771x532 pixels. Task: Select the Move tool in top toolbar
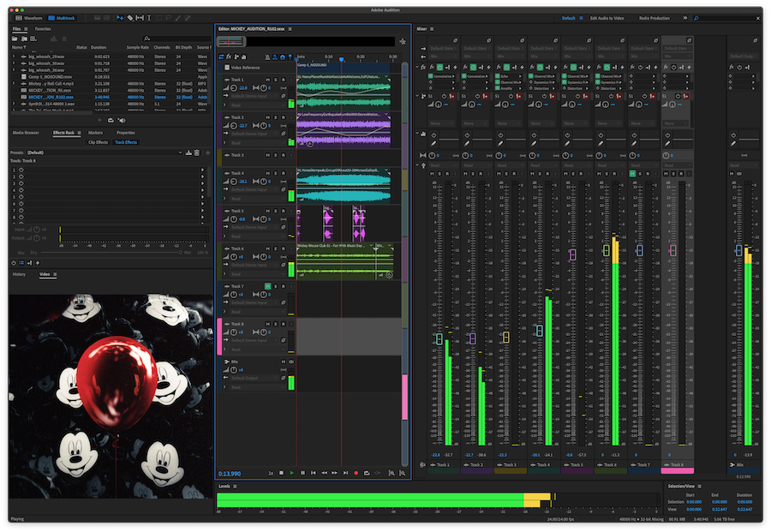[x=120, y=18]
